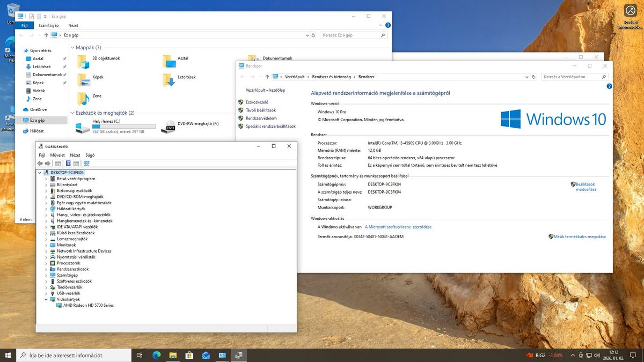The width and height of the screenshot is (644, 362).
Task: Open Távoli beállítások link
Action: (261, 110)
